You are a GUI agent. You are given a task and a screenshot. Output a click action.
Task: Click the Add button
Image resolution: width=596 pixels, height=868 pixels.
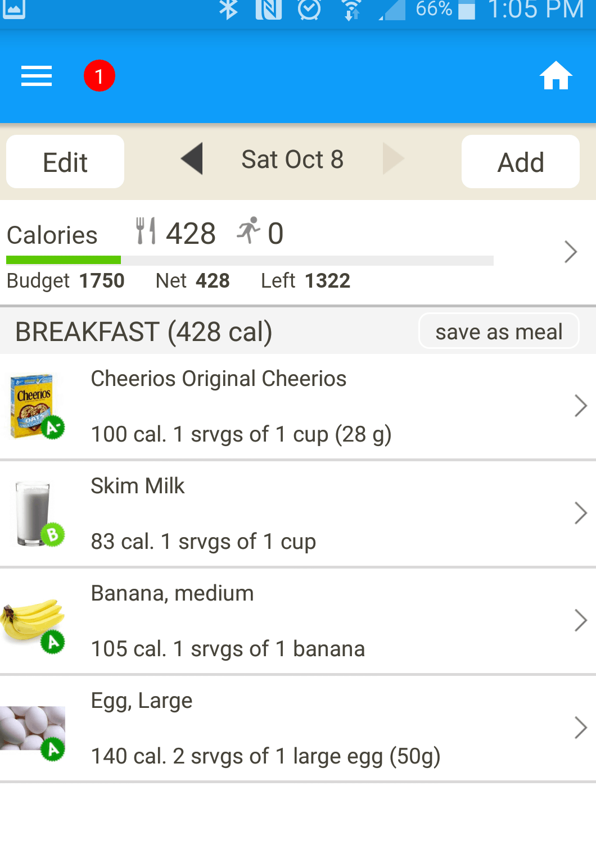[521, 162]
